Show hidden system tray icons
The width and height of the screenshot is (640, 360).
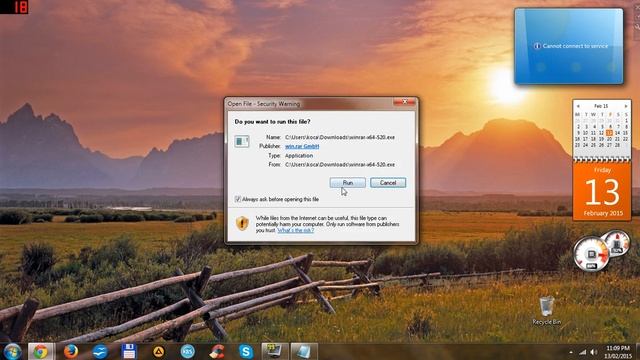tap(571, 352)
